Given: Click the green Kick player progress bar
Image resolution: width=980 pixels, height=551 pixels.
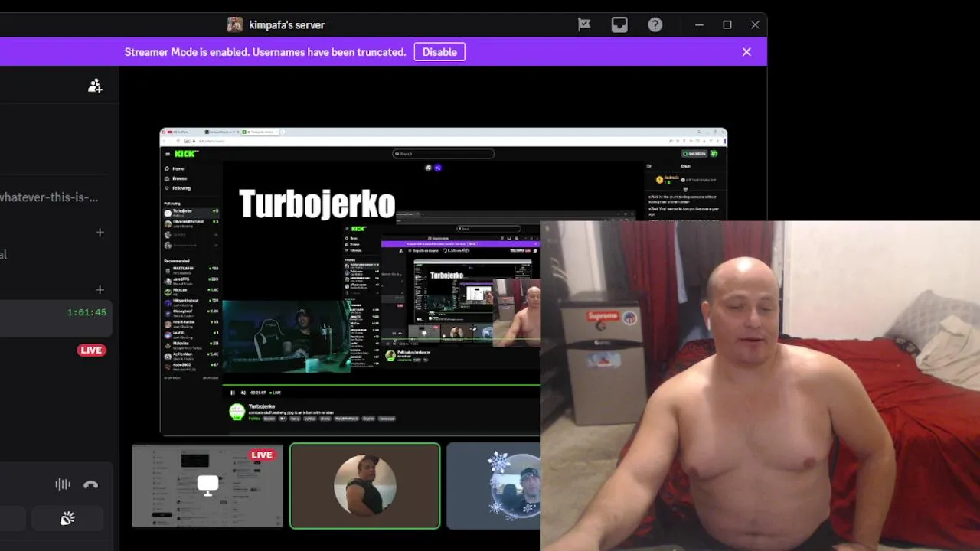Looking at the screenshot, I should point(381,386).
